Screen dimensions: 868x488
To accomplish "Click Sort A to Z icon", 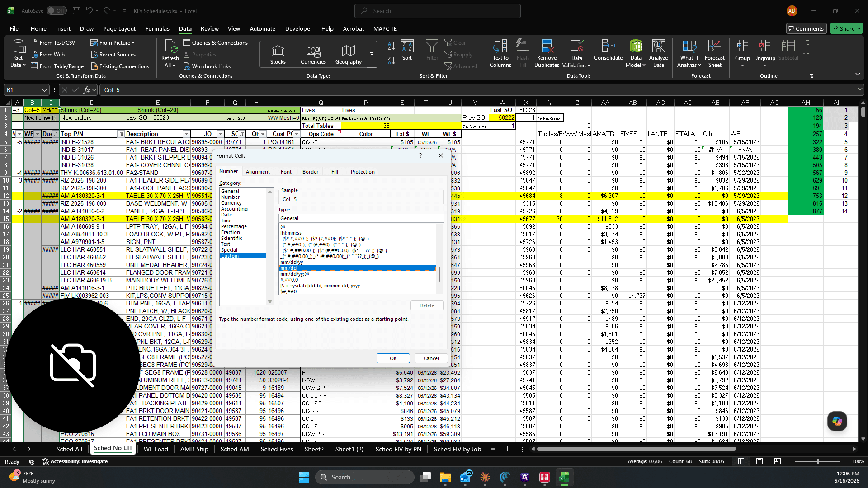I will click(392, 46).
